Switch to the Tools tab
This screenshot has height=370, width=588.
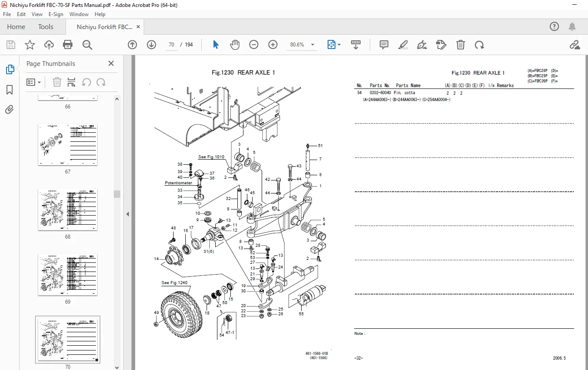[46, 27]
